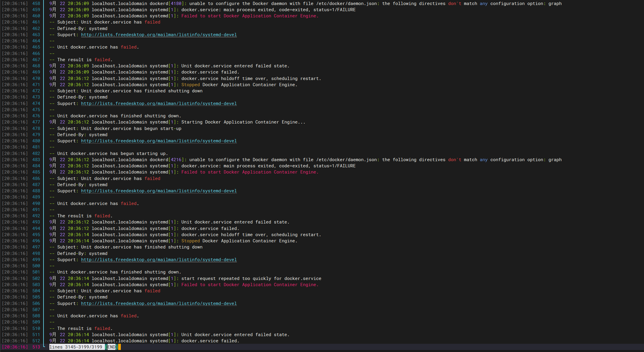Image resolution: width=644 pixels, height=352 pixels.
Task: Click 'Starting Docker Application Container Engine...' text
Action: (x=243, y=122)
